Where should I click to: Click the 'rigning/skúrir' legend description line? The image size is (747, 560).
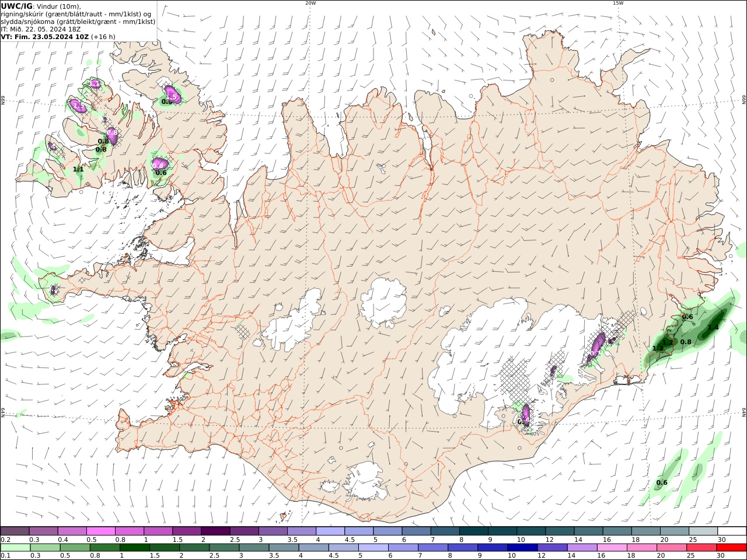pos(76,14)
